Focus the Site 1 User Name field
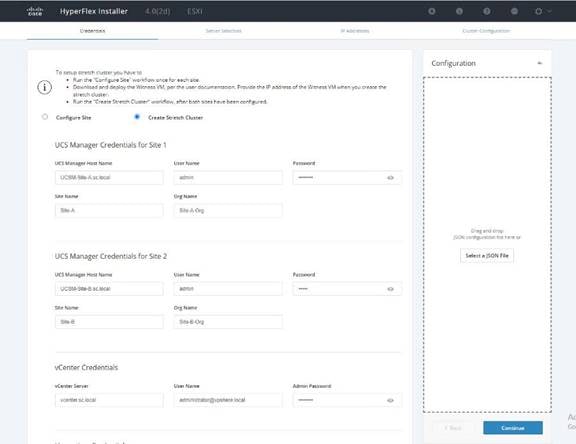This screenshot has height=444, width=576. tap(228, 178)
